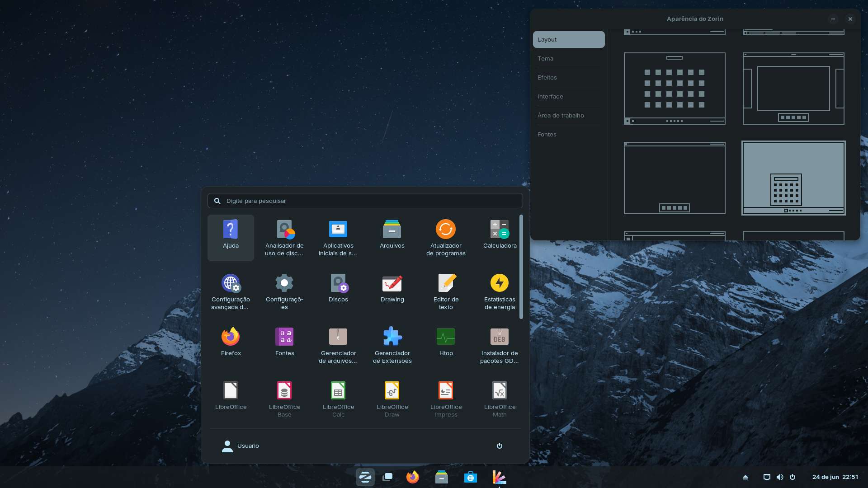Select Layout tab in Aparência do Zorin

coord(569,39)
